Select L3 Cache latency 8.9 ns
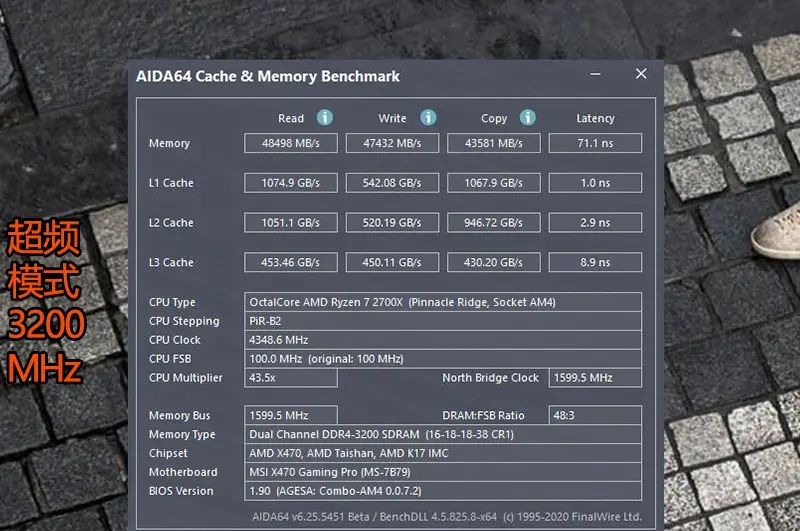800x531 pixels. coord(595,263)
